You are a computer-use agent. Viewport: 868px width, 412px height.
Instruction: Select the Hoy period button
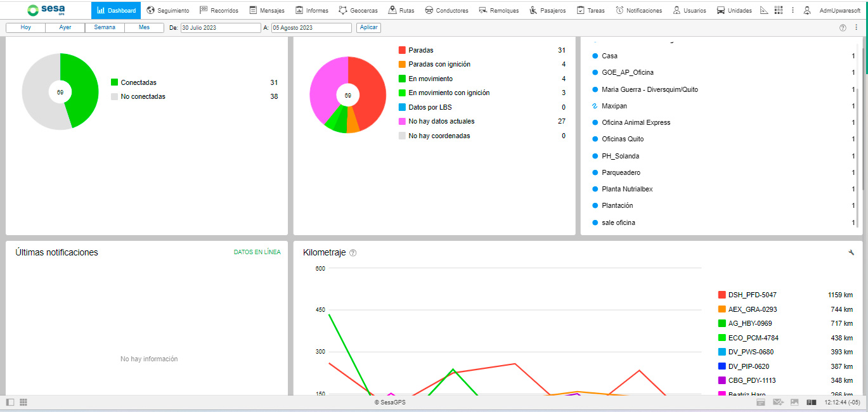click(26, 28)
